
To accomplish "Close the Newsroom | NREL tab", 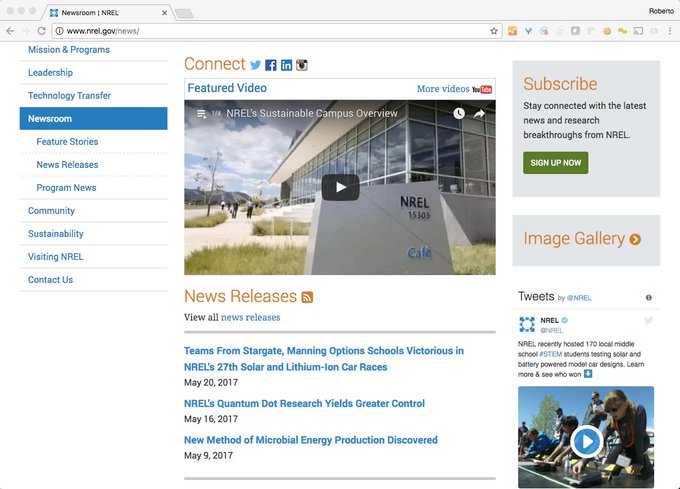I will tap(164, 13).
